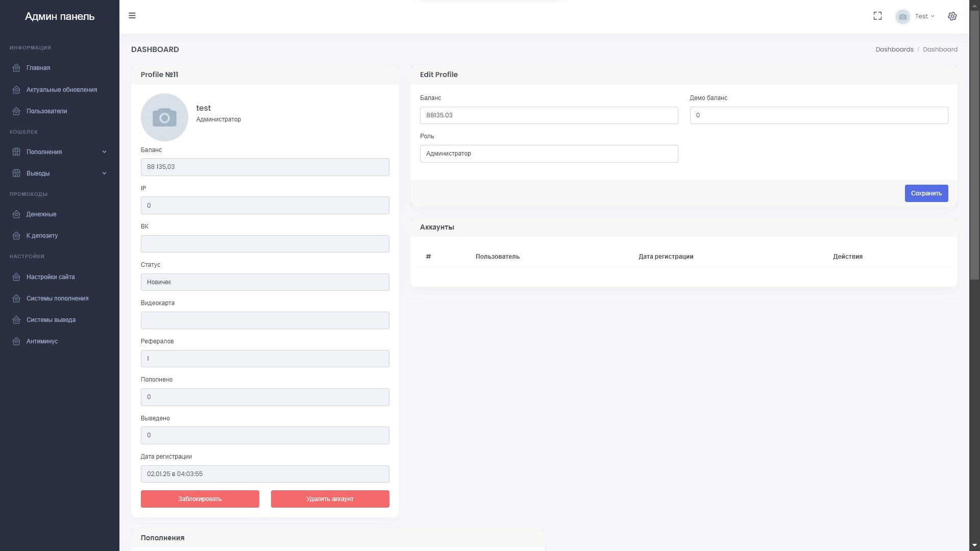Go to Настройки сайта menu item
The height and width of the screenshot is (551, 980).
[x=51, y=277]
